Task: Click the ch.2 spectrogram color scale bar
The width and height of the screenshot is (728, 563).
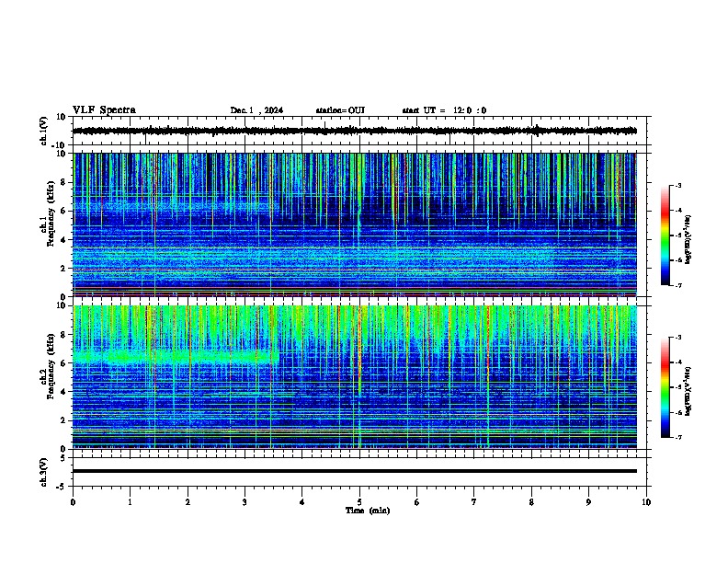Action: 665,387
